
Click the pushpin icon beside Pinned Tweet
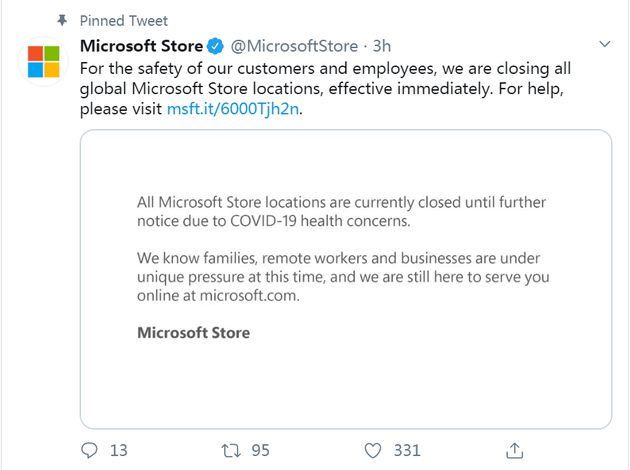[x=62, y=20]
